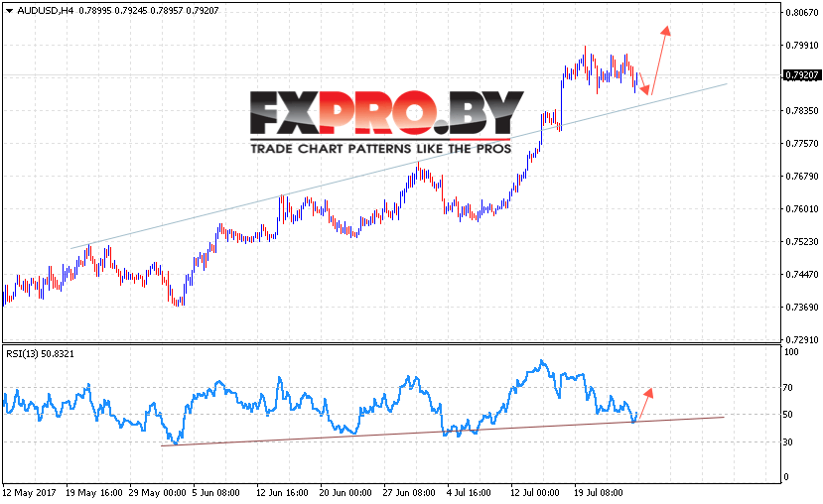Click the 0.72910 price axis label
The image size is (823, 504).
click(x=802, y=339)
